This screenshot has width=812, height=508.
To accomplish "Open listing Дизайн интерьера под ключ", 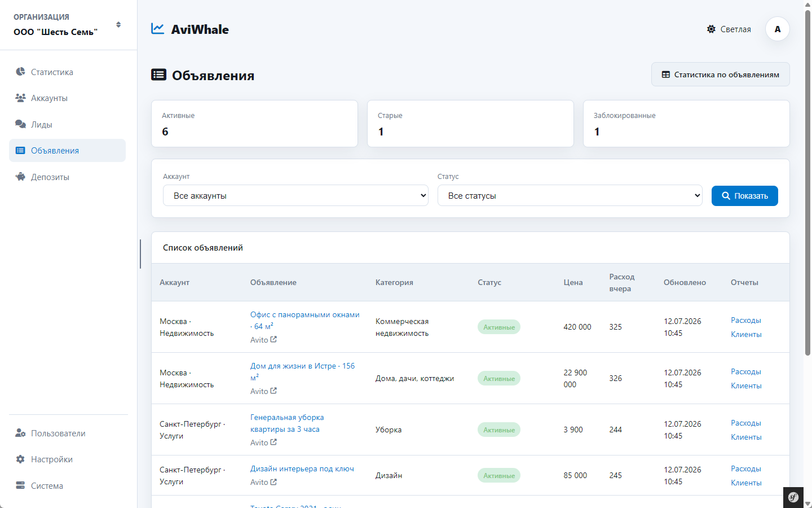I will point(302,468).
